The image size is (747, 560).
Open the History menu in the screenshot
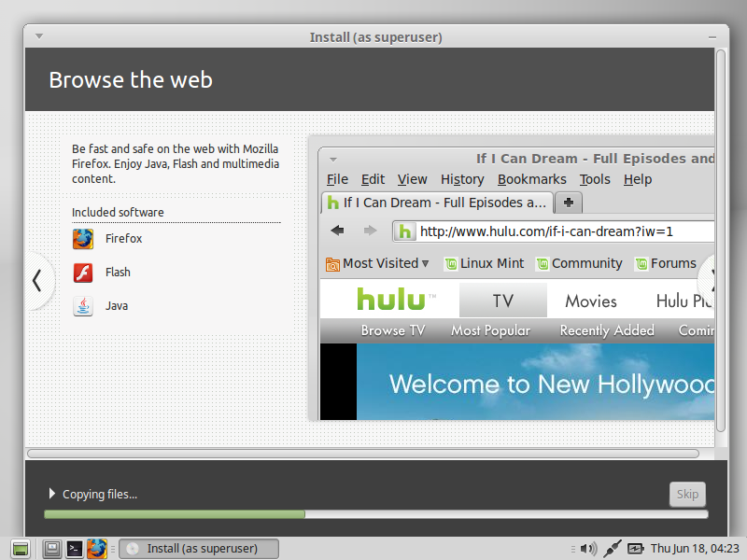(x=462, y=179)
